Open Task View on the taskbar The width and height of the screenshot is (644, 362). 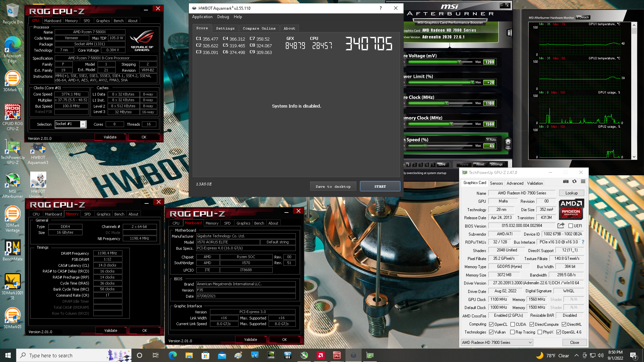click(x=156, y=355)
